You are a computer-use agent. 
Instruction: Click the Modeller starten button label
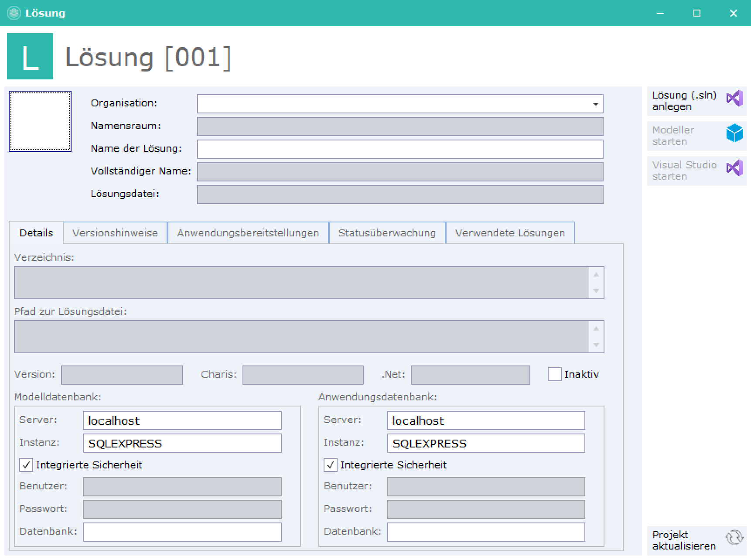click(x=673, y=136)
